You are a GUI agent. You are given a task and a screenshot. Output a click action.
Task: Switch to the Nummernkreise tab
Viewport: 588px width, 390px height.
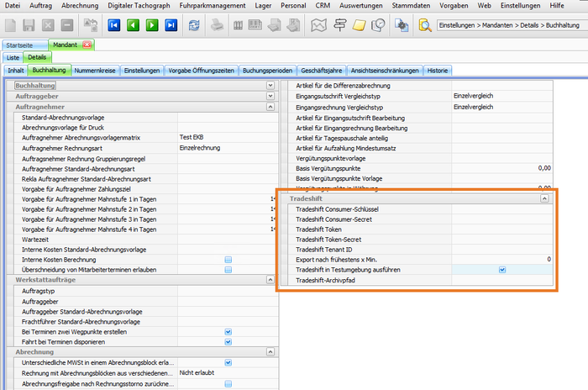[95, 71]
